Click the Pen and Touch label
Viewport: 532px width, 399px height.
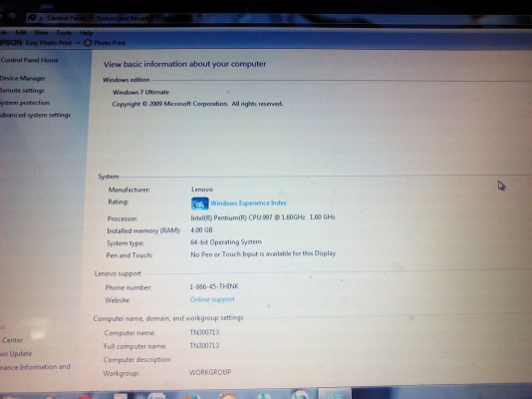point(130,255)
